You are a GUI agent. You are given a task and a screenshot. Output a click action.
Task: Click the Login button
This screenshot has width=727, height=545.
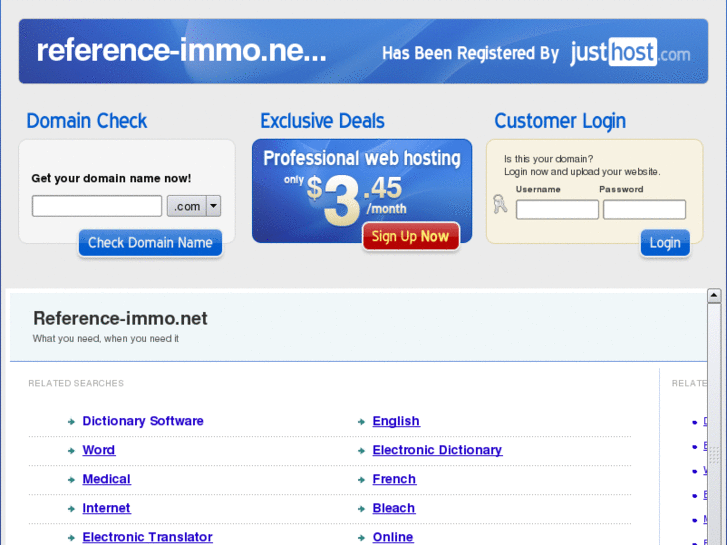pyautogui.click(x=665, y=243)
